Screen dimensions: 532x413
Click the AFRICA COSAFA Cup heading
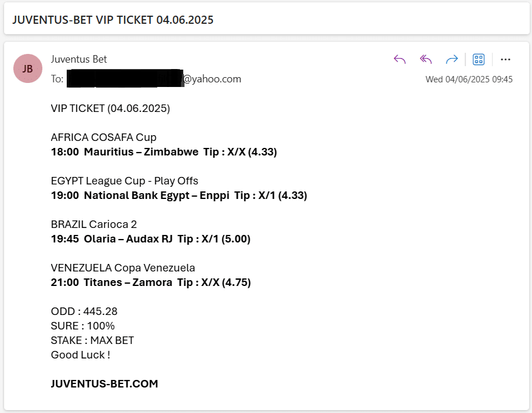[x=103, y=137]
